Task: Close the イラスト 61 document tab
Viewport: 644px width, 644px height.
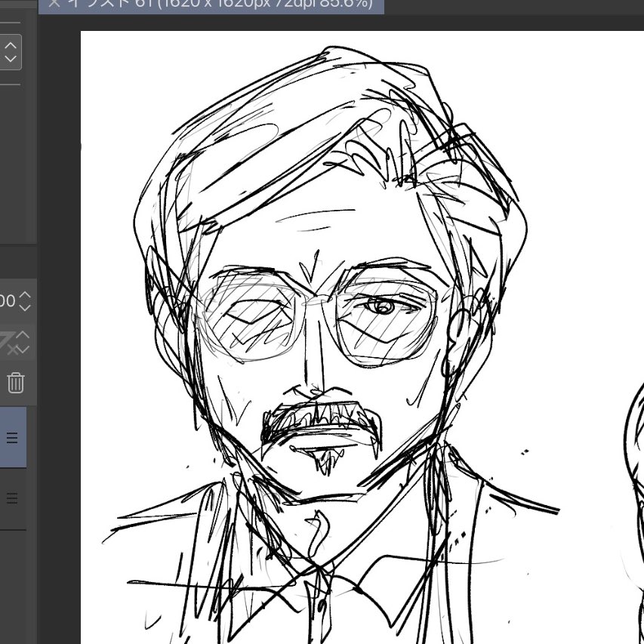Action: pos(54,3)
